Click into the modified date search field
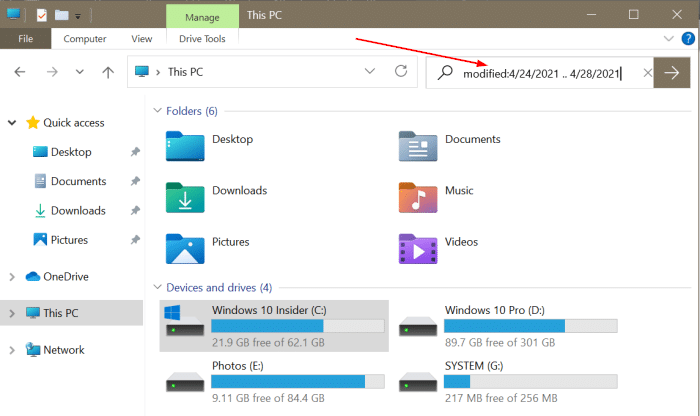Image resolution: width=700 pixels, height=416 pixels. (x=542, y=73)
